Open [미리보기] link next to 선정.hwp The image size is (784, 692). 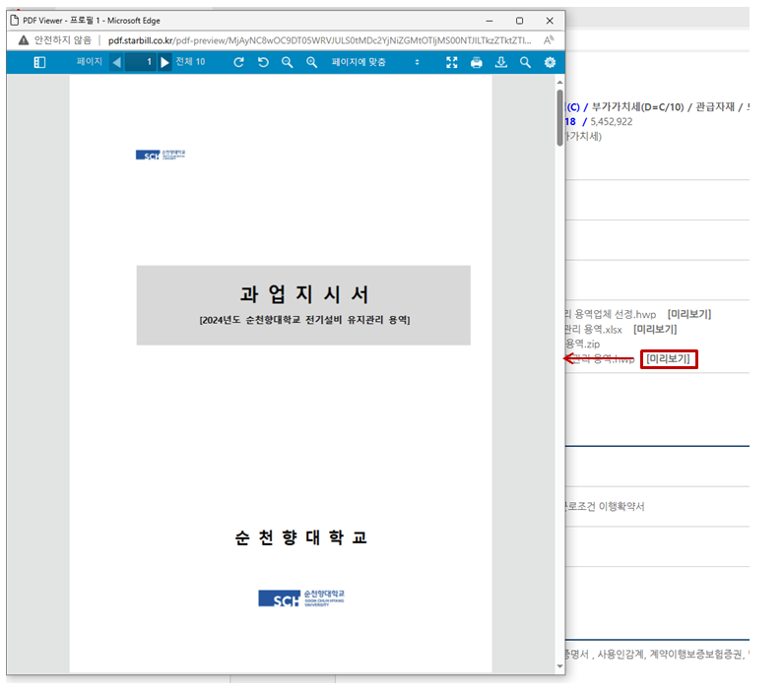point(689,314)
